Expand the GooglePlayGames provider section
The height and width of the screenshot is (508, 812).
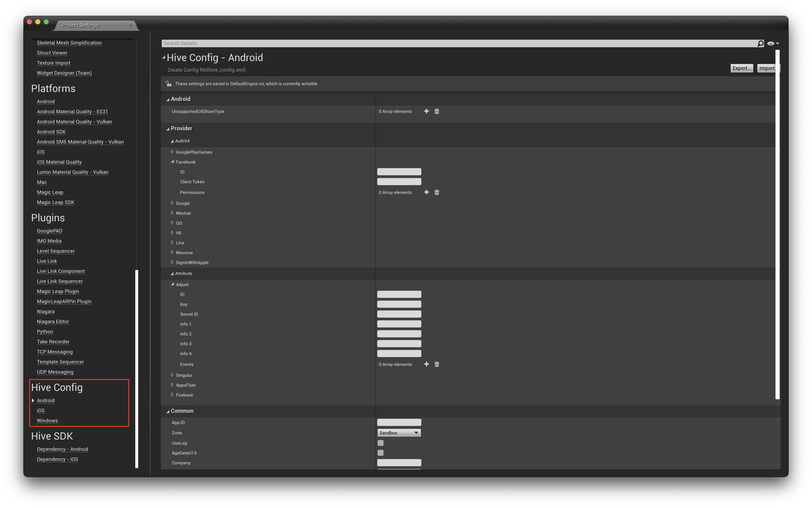coord(172,152)
